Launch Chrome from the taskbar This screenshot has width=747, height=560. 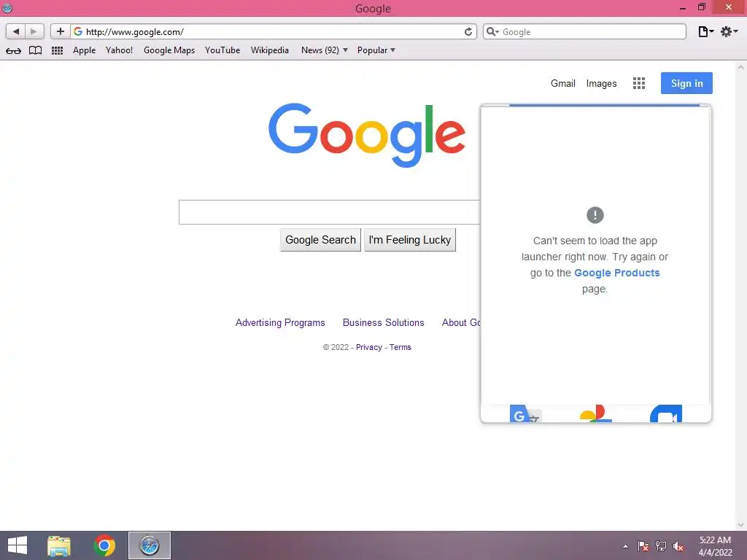[104, 545]
